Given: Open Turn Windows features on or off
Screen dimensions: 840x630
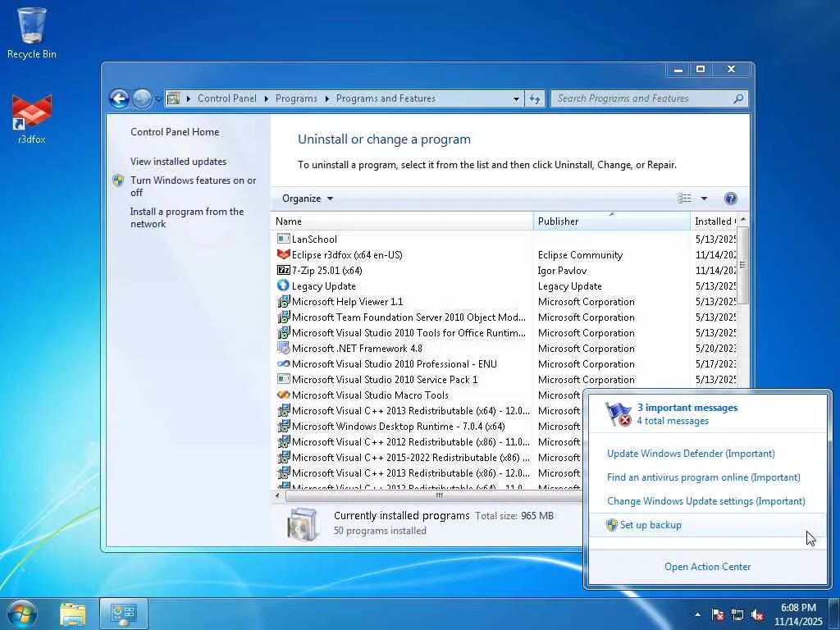Looking at the screenshot, I should (x=193, y=186).
